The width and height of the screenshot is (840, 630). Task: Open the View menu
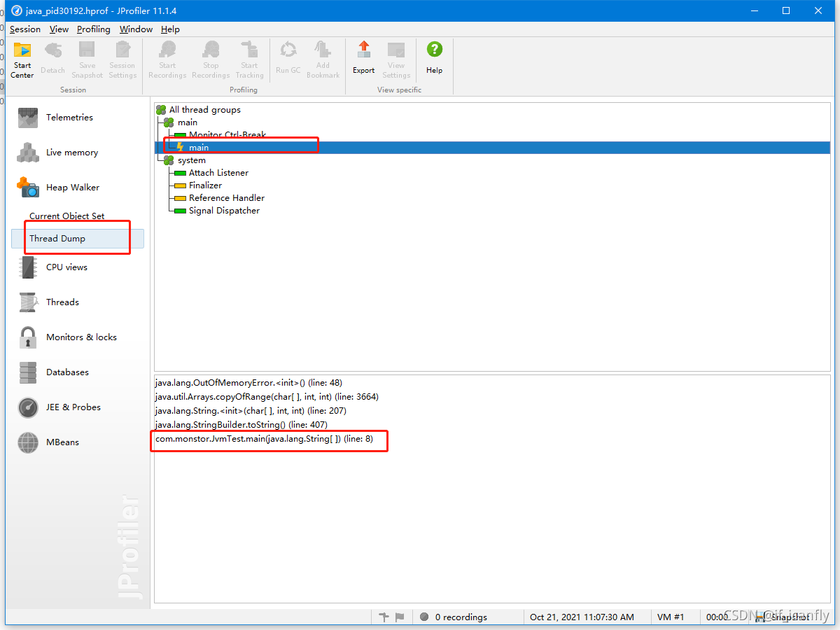(x=59, y=29)
